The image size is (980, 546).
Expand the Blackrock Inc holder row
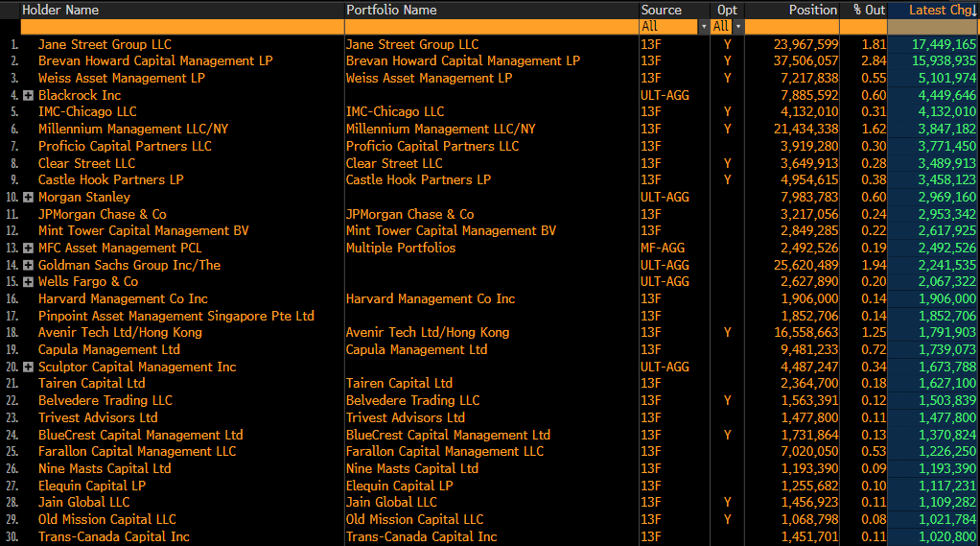[28, 96]
